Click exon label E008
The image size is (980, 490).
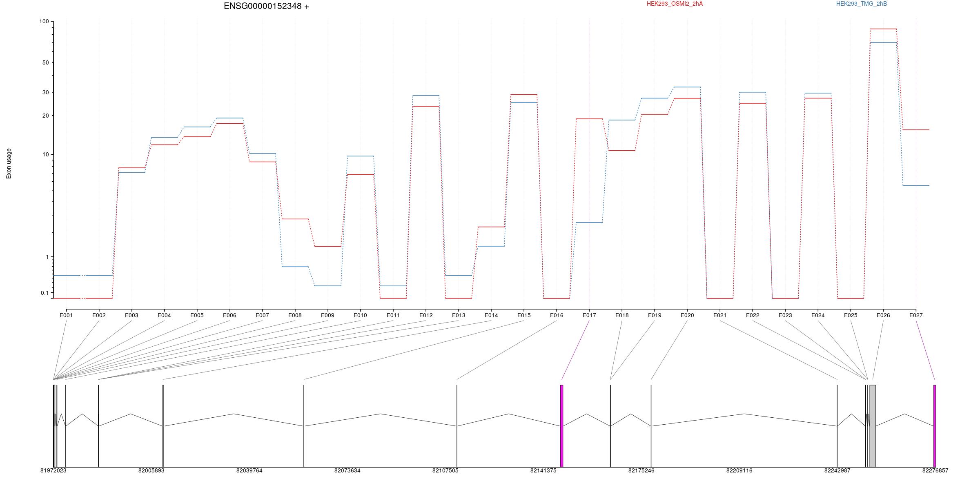295,315
